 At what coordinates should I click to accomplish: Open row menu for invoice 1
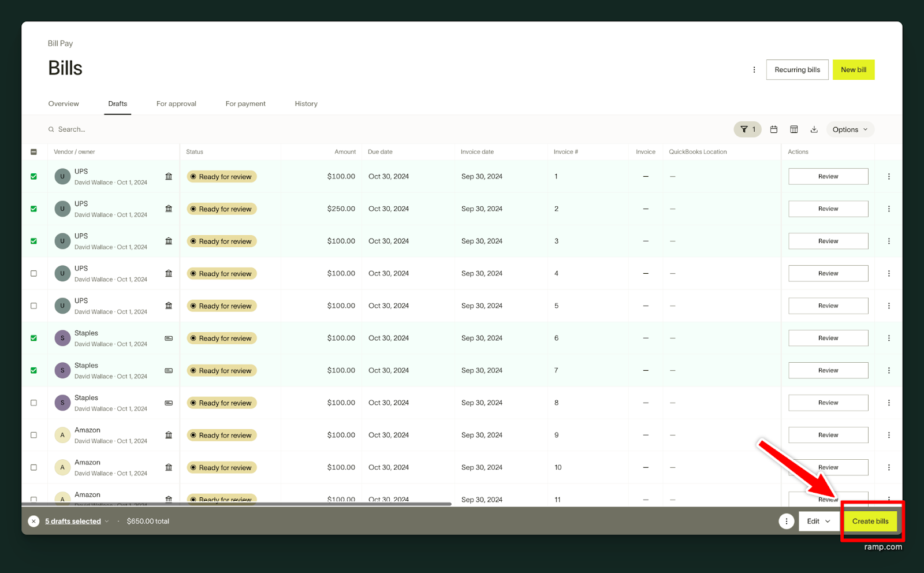[x=889, y=177]
